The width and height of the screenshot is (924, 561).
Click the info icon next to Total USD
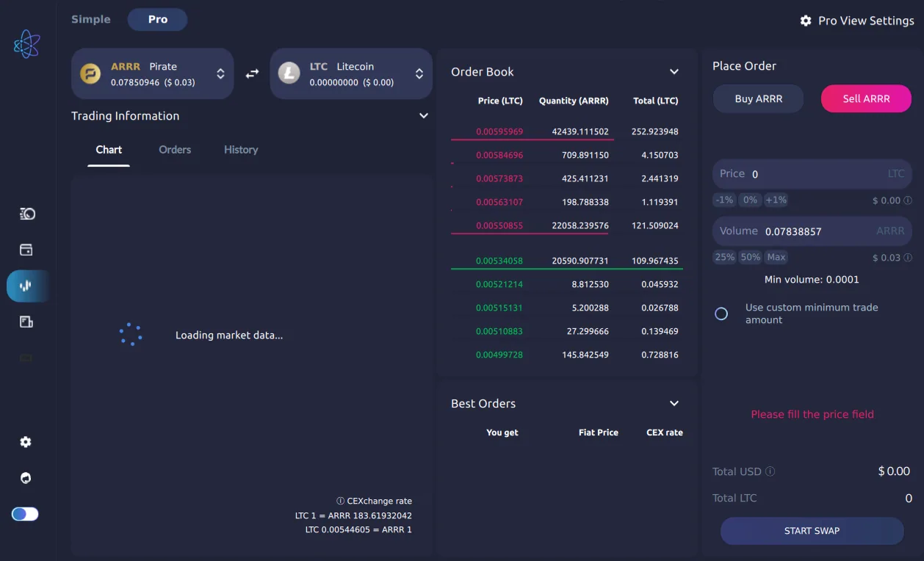coord(770,471)
